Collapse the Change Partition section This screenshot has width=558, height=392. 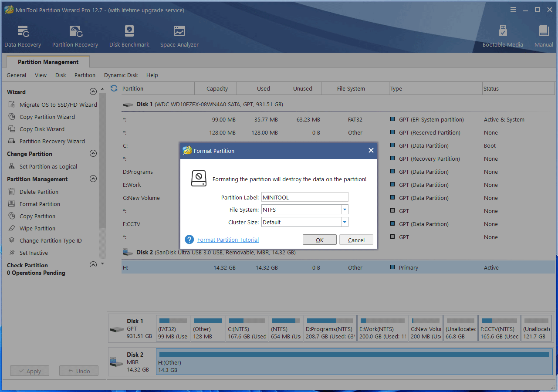click(93, 153)
